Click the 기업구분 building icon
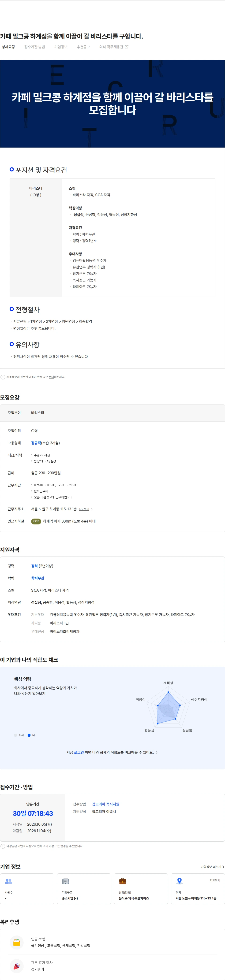Screen dimensions: 225x980 point(65,881)
